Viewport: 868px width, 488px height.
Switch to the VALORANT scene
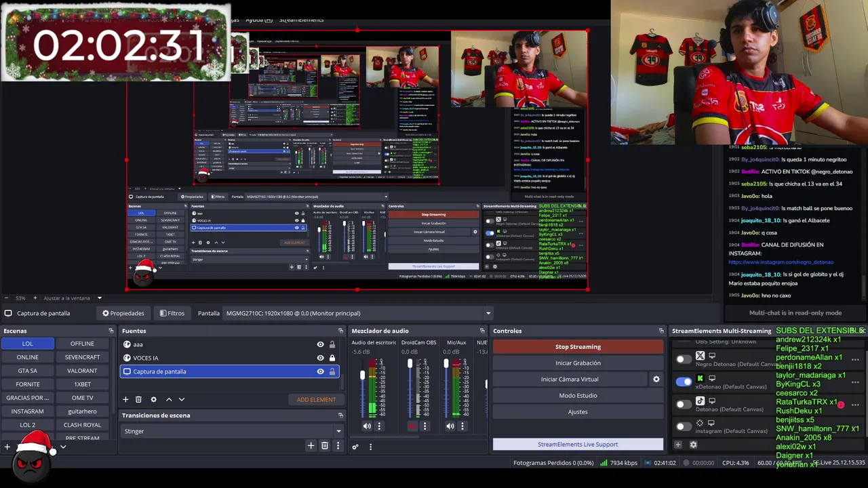(x=82, y=371)
